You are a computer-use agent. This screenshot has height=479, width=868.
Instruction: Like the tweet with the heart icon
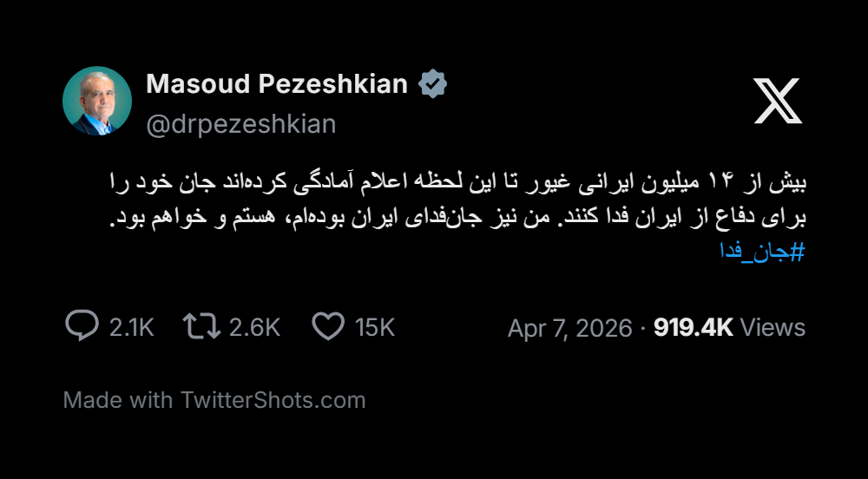pyautogui.click(x=328, y=326)
